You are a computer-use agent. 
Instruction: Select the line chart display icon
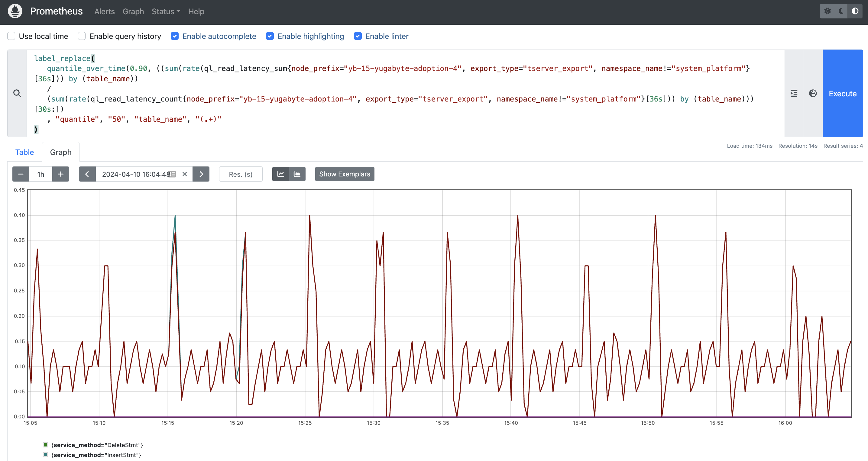coord(280,174)
